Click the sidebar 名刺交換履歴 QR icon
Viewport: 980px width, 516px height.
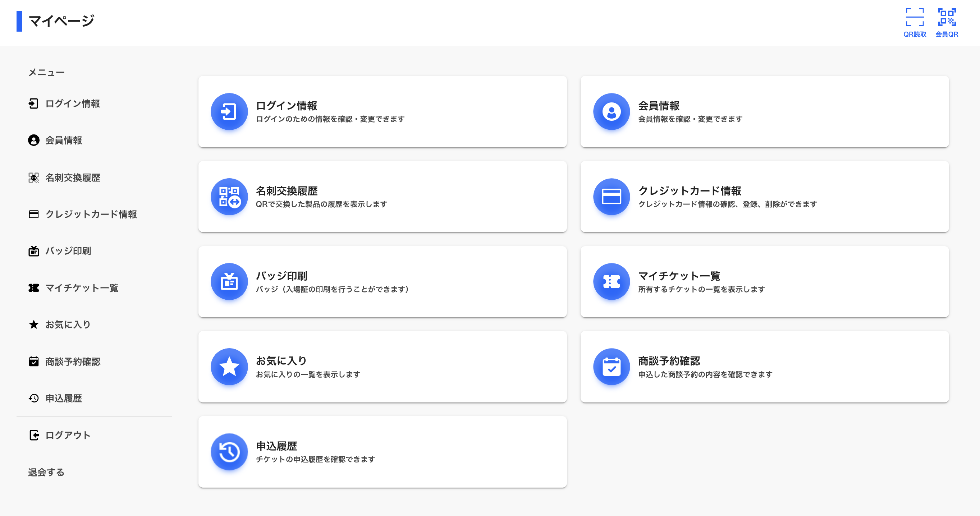click(x=33, y=178)
